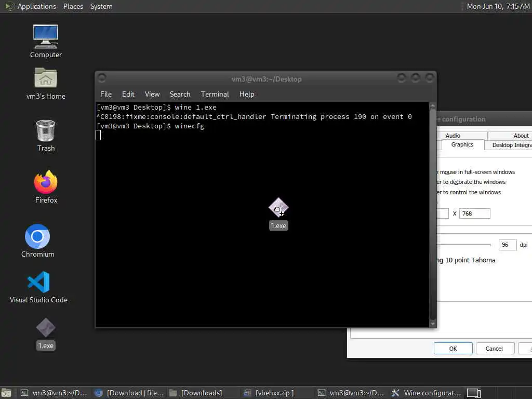
Task: Open the terminal Search menu
Action: coord(180,95)
